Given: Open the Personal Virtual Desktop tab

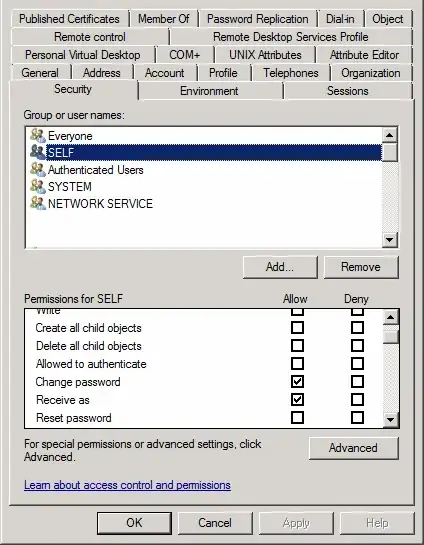Looking at the screenshot, I should click(x=83, y=55).
